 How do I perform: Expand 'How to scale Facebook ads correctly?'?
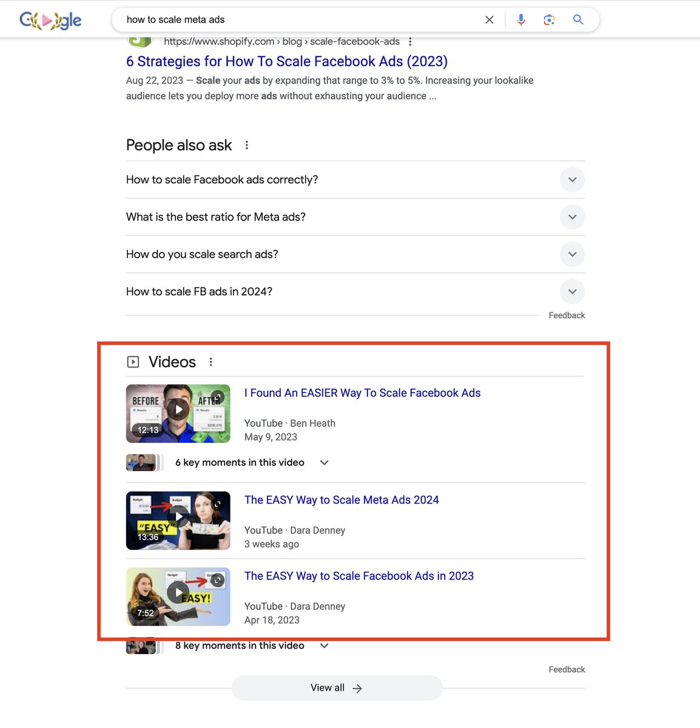point(355,180)
